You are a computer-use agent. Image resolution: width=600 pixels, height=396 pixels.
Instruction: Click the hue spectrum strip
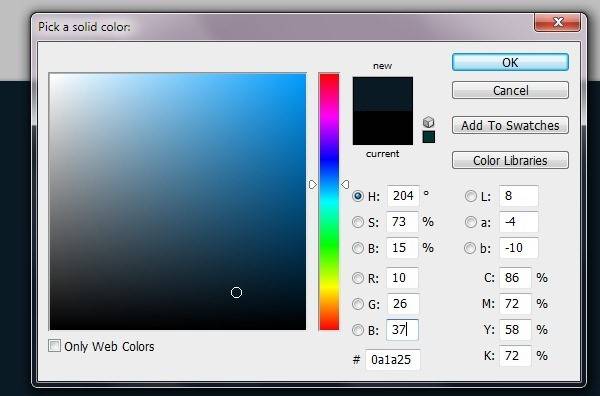tap(329, 201)
